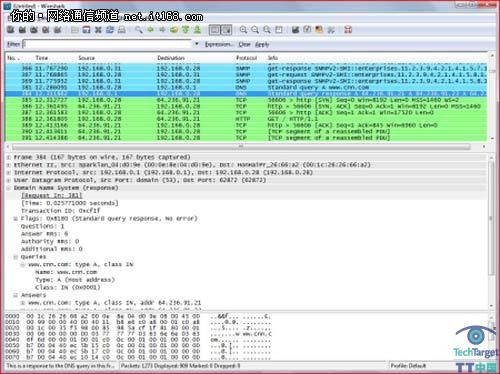Screen dimensions: 500x374
Task: Restart the current capture
Action: [57, 30]
